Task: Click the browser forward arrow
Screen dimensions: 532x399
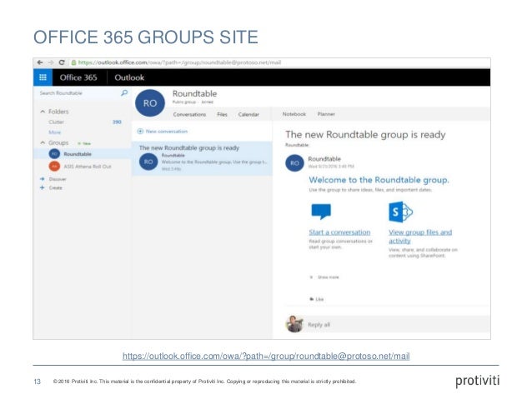Action: tap(51, 62)
